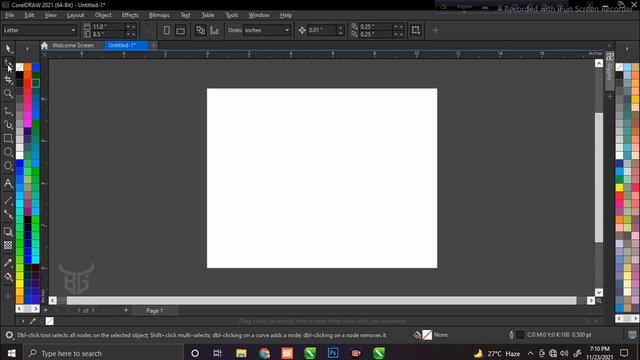Image resolution: width=640 pixels, height=360 pixels.
Task: Pick the white swatch in the left palette
Action: point(20,155)
